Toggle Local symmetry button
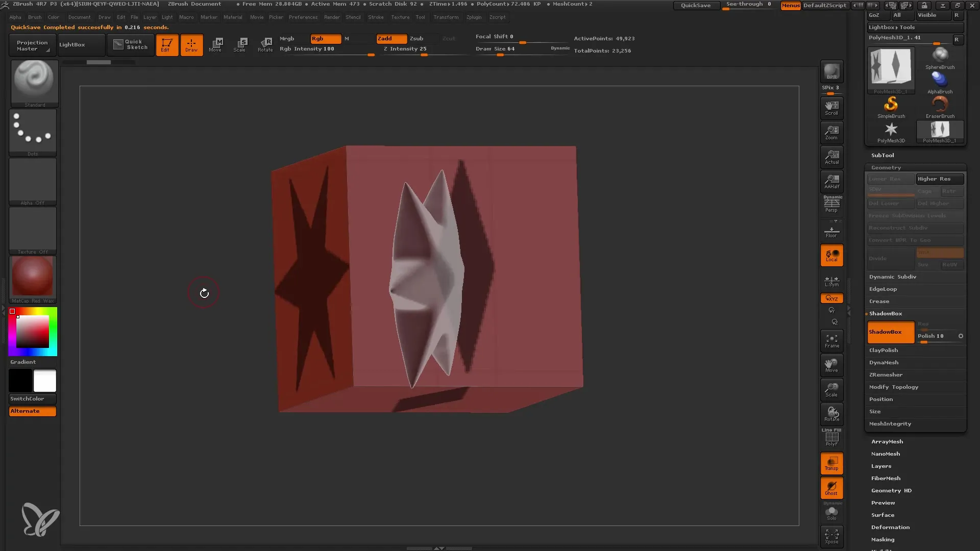The width and height of the screenshot is (980, 551). (x=831, y=255)
